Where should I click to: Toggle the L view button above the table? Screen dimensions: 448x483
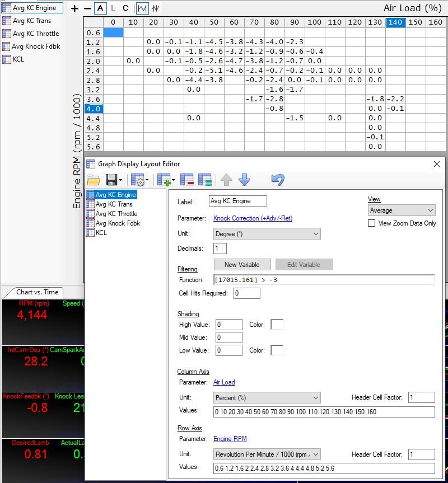click(113, 8)
